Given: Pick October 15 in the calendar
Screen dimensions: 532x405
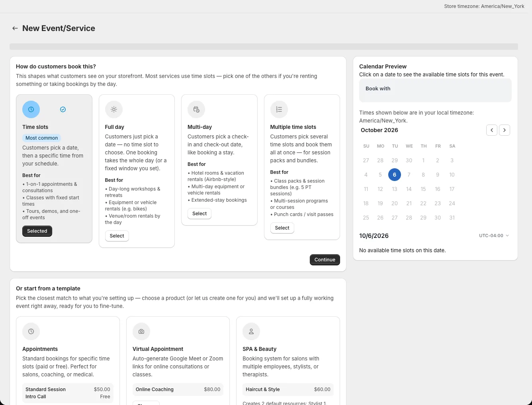Looking at the screenshot, I should 423,189.
